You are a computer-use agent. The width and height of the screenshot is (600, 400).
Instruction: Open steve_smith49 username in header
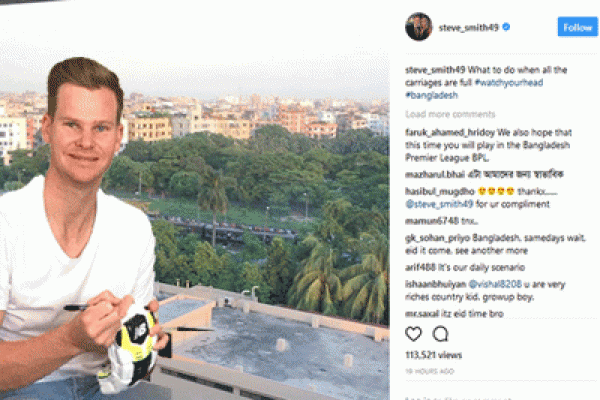469,28
